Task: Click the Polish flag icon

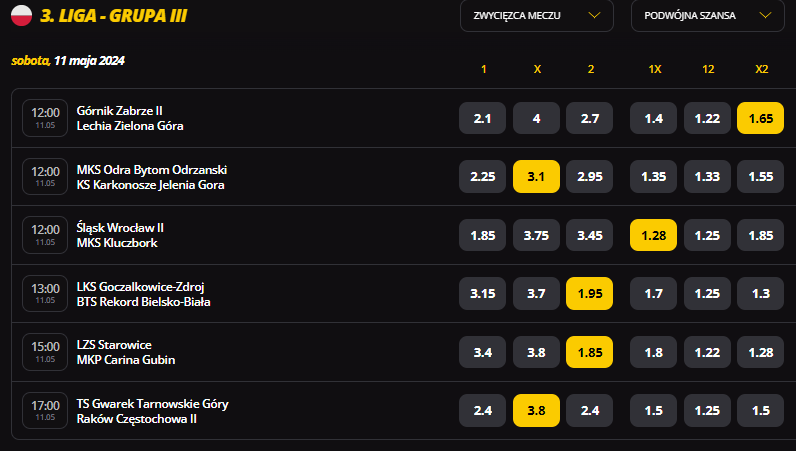Action: click(x=21, y=15)
